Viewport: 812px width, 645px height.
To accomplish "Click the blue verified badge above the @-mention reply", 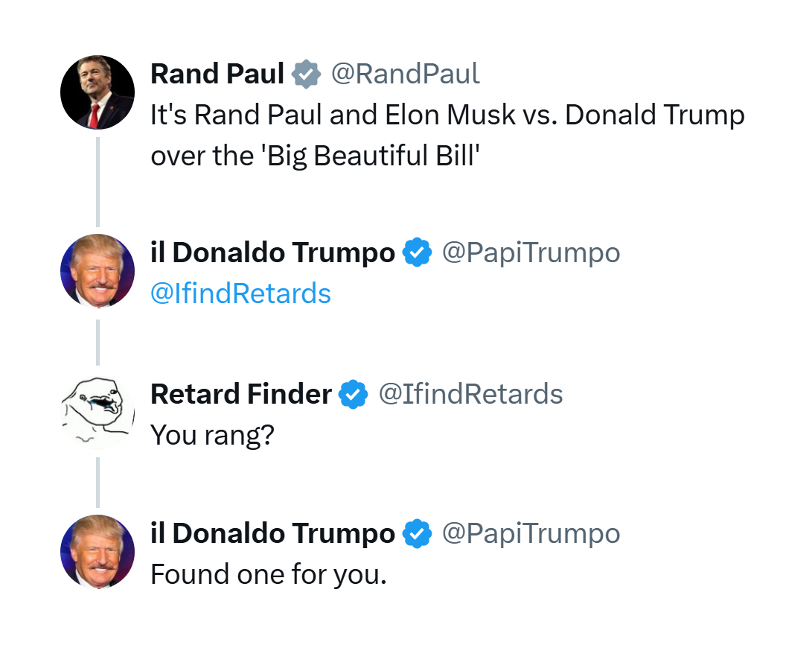I will coord(418,252).
